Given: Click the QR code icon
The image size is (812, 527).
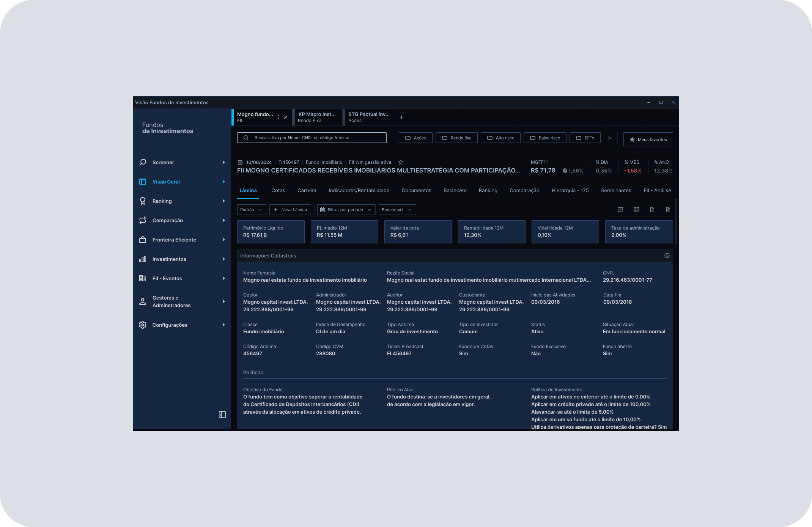Looking at the screenshot, I should click(x=636, y=210).
